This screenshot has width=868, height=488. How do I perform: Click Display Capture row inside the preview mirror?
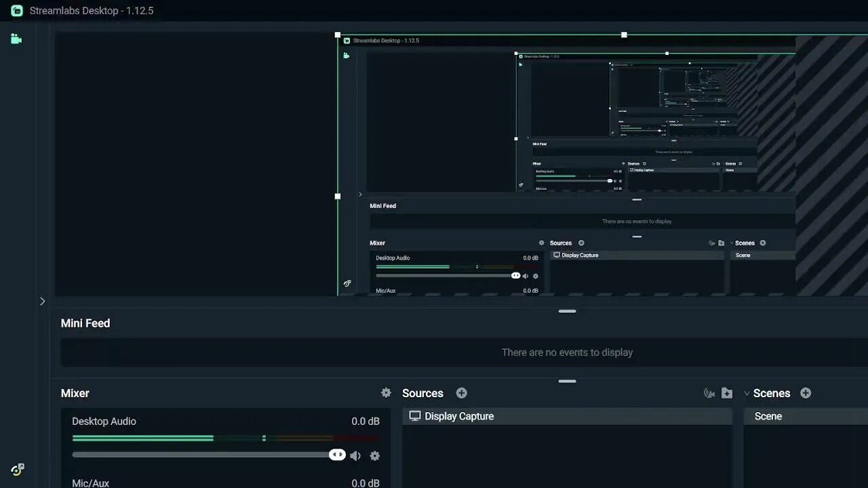point(637,256)
